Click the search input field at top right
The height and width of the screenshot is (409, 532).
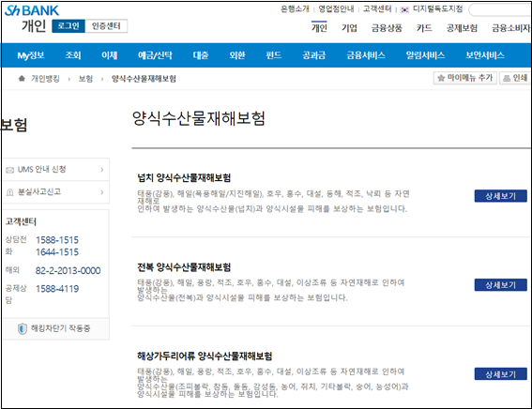coord(500,10)
